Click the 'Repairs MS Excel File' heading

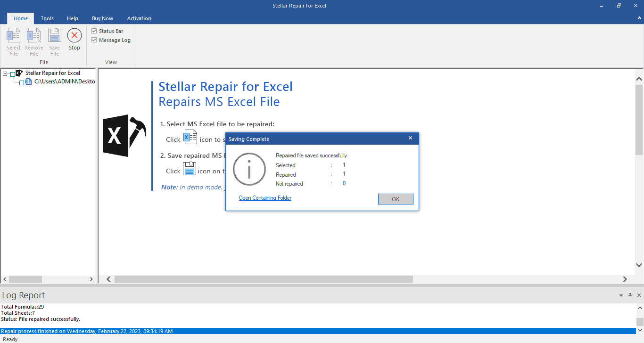pyautogui.click(x=219, y=102)
